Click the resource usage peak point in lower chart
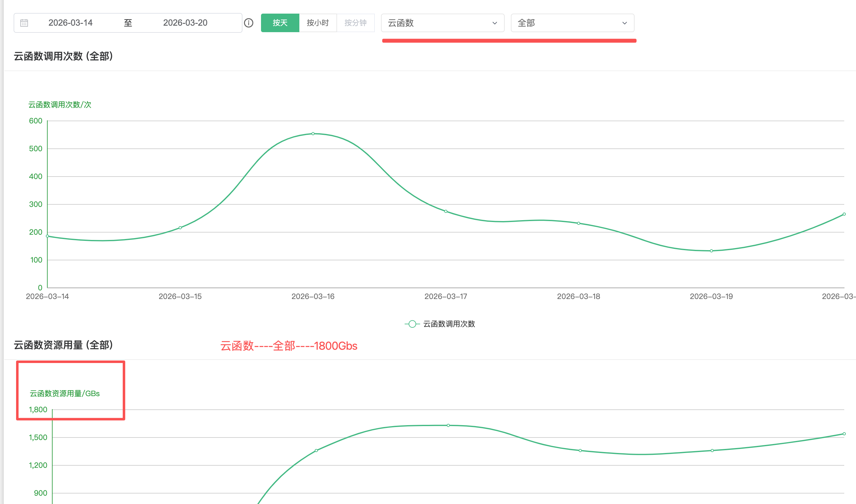Screen dimensions: 856x504 pos(448,425)
